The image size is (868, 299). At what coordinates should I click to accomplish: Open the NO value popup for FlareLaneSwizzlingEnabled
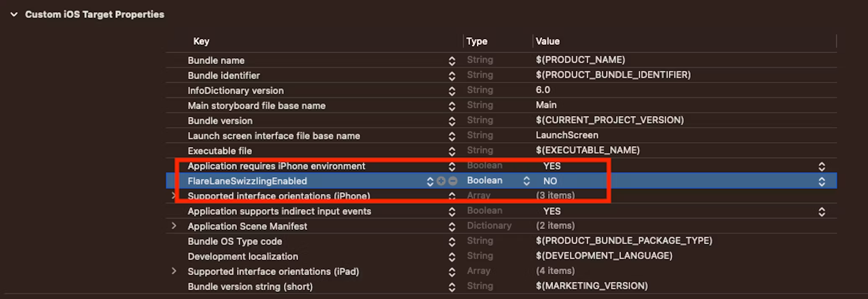coord(821,181)
